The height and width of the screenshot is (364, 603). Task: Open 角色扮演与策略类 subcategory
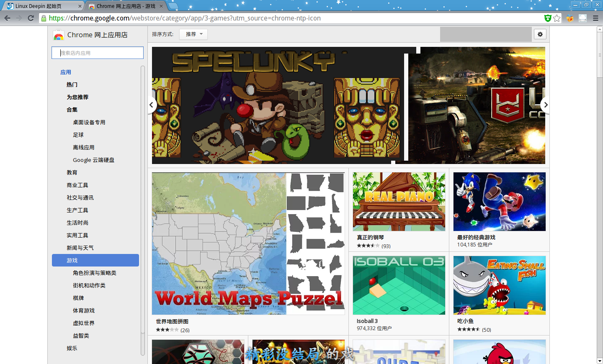[95, 273]
